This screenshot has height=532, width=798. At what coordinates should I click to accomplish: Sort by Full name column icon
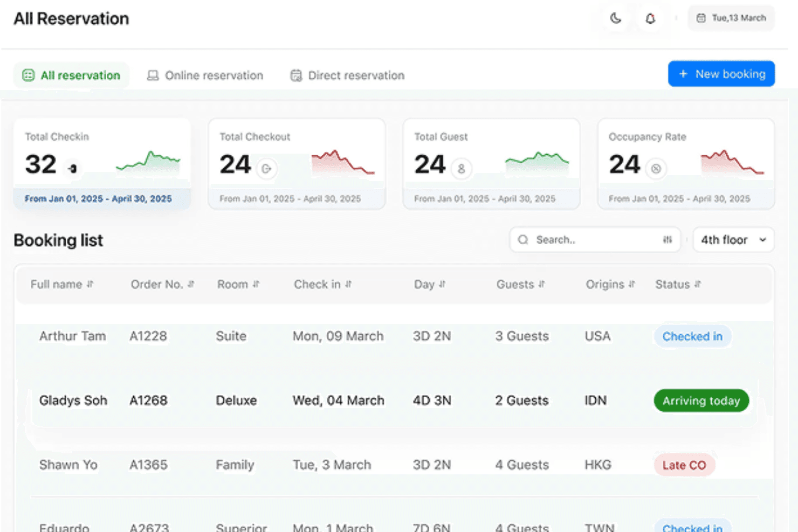click(90, 284)
